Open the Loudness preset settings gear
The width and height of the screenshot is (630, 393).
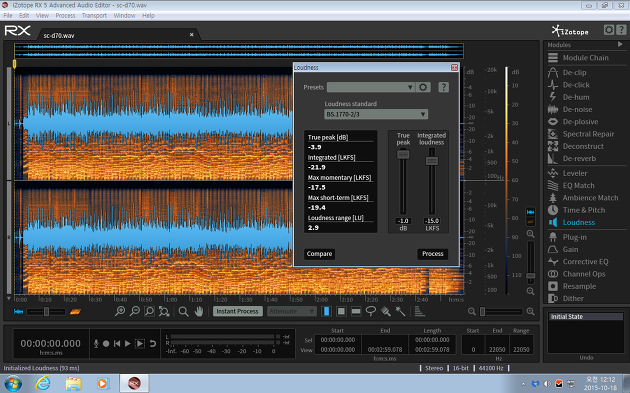tap(423, 87)
